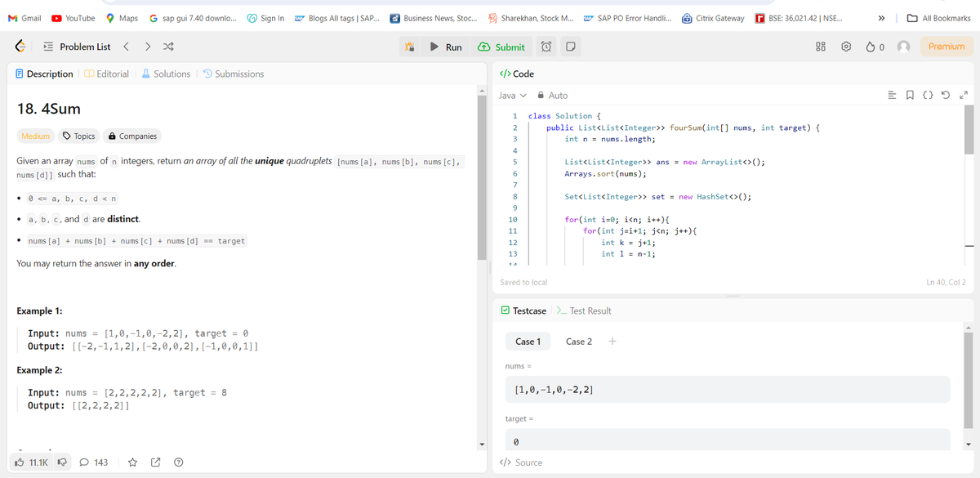Select the Test Result tab
This screenshot has height=478, width=980.
(x=583, y=310)
